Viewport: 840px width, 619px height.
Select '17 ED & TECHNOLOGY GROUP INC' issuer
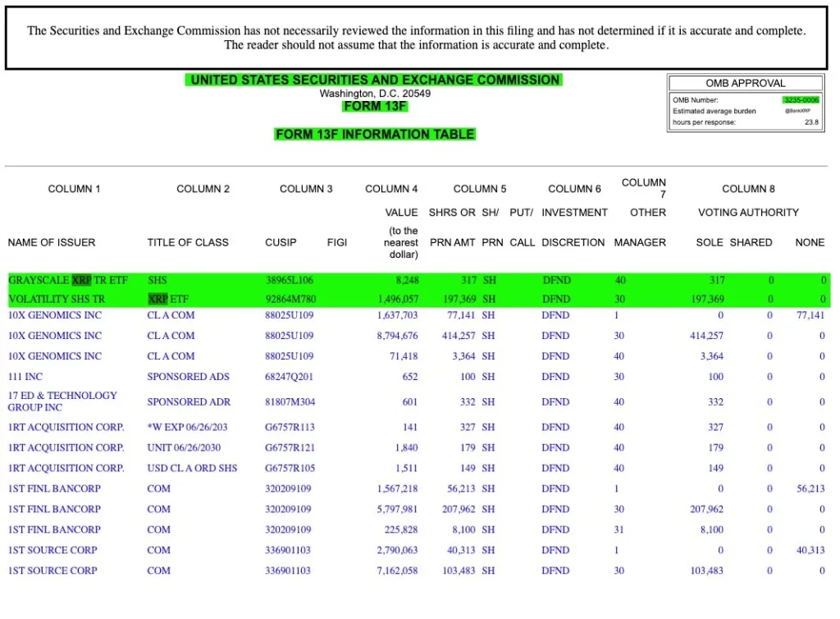click(x=62, y=401)
